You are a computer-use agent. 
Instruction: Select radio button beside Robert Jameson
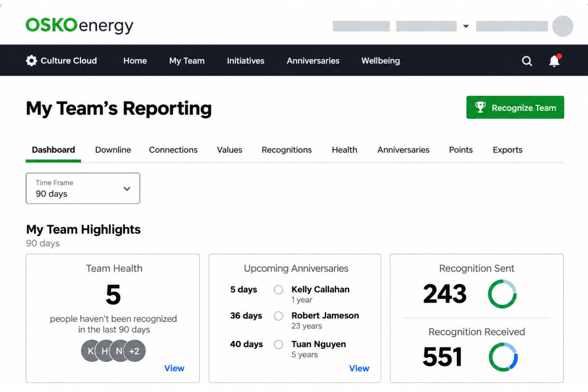point(279,316)
